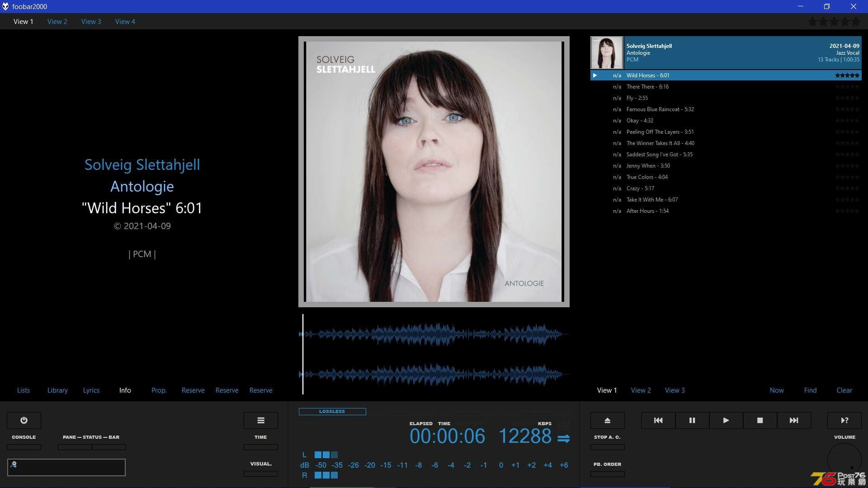Click the 12288 kbps readout

[x=525, y=436]
